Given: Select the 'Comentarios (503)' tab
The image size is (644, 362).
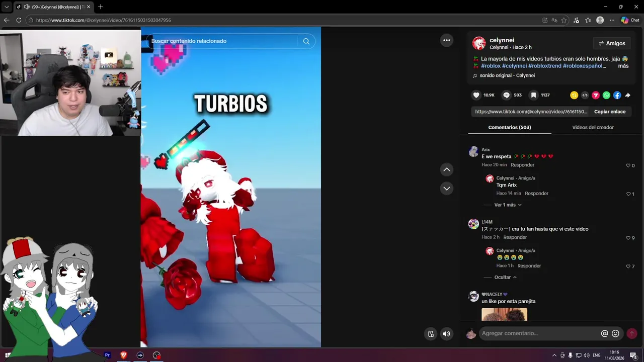Looking at the screenshot, I should coord(510,127).
